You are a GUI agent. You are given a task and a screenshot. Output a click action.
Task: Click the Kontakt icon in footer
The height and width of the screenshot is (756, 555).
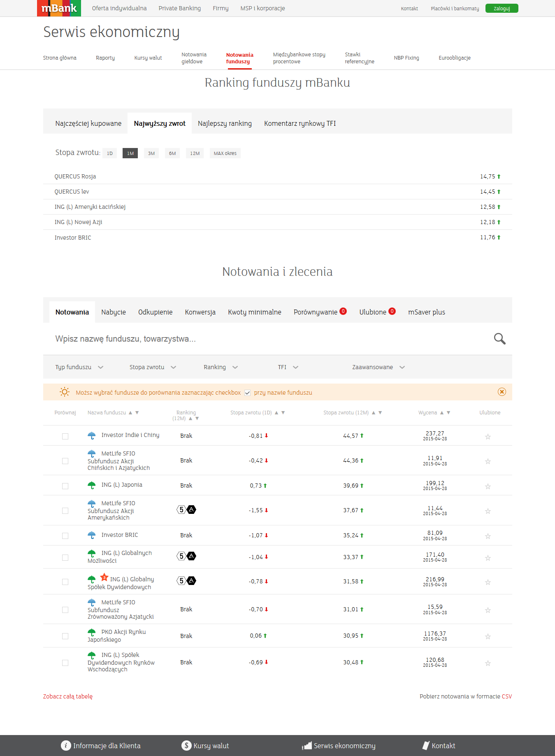click(x=426, y=745)
